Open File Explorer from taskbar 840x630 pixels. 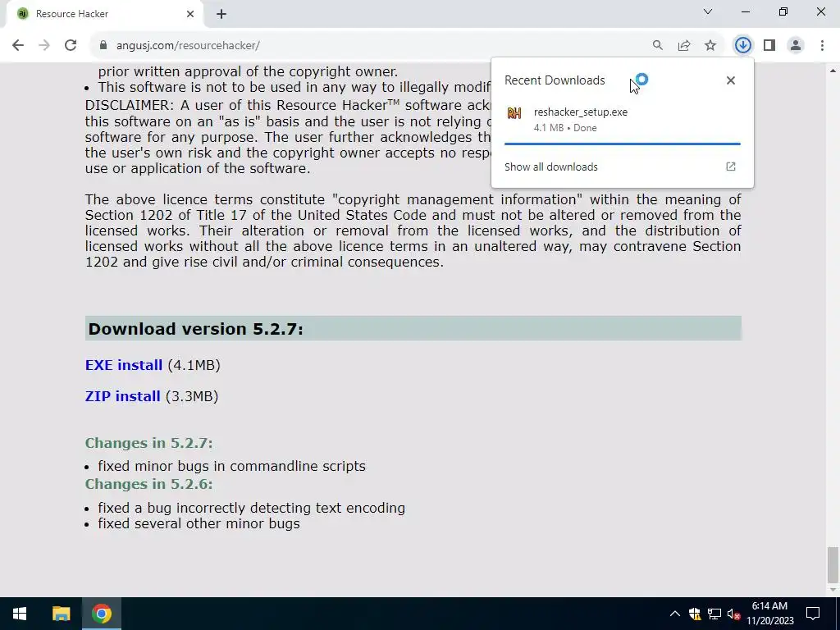click(61, 614)
